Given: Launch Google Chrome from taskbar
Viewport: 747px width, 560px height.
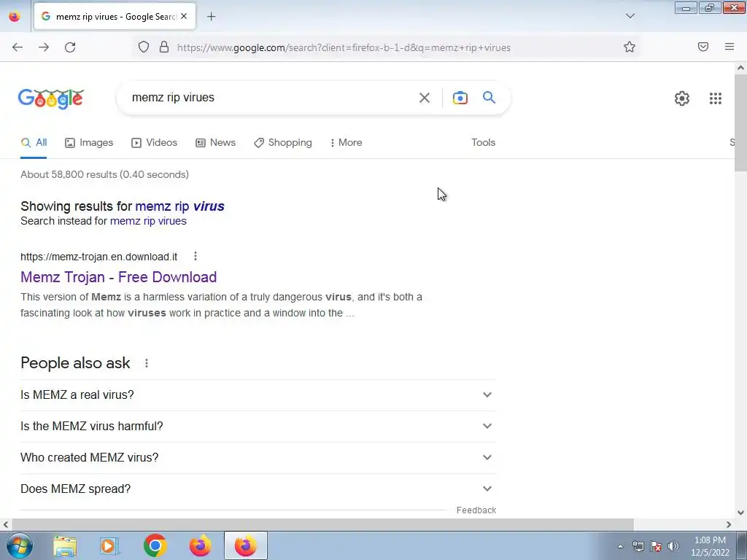Looking at the screenshot, I should pyautogui.click(x=155, y=545).
